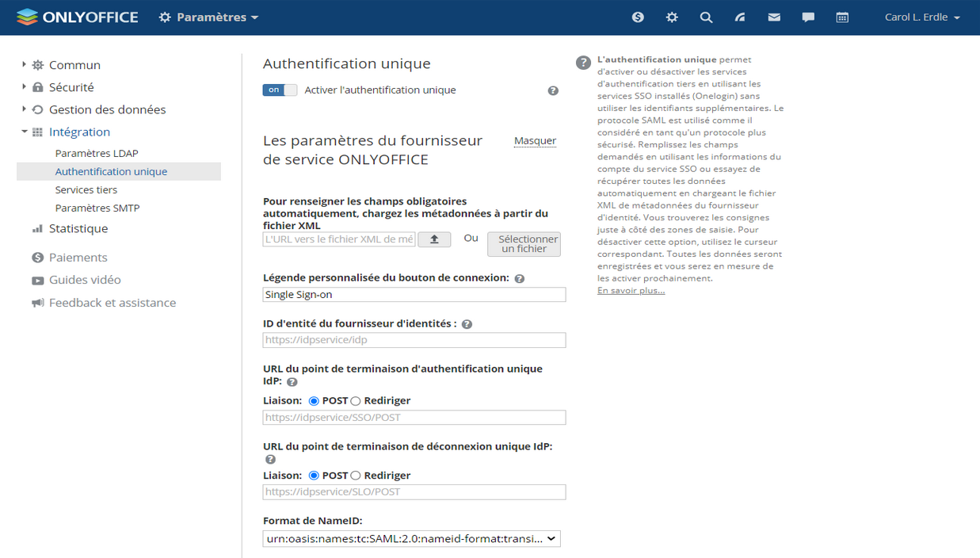Open Paramètres LDAP page
980x558 pixels.
(97, 153)
